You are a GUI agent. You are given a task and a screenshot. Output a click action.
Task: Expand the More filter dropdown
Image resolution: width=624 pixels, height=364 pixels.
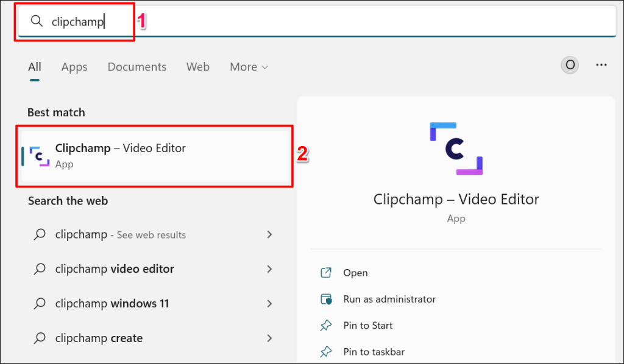point(249,67)
